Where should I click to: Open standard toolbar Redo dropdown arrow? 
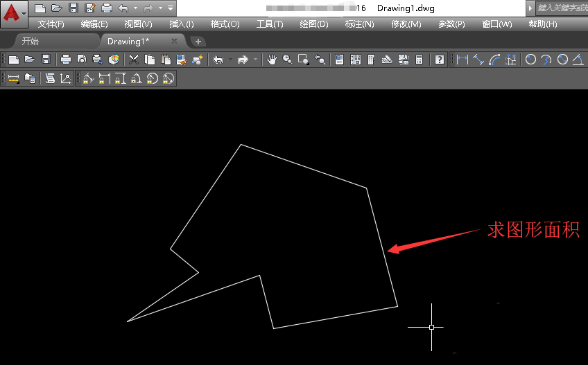[255, 59]
